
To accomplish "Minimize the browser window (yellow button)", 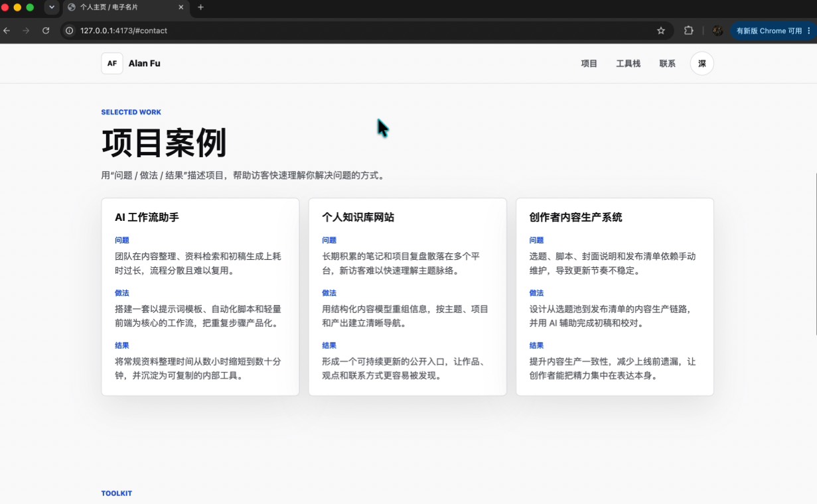I will [x=17, y=7].
